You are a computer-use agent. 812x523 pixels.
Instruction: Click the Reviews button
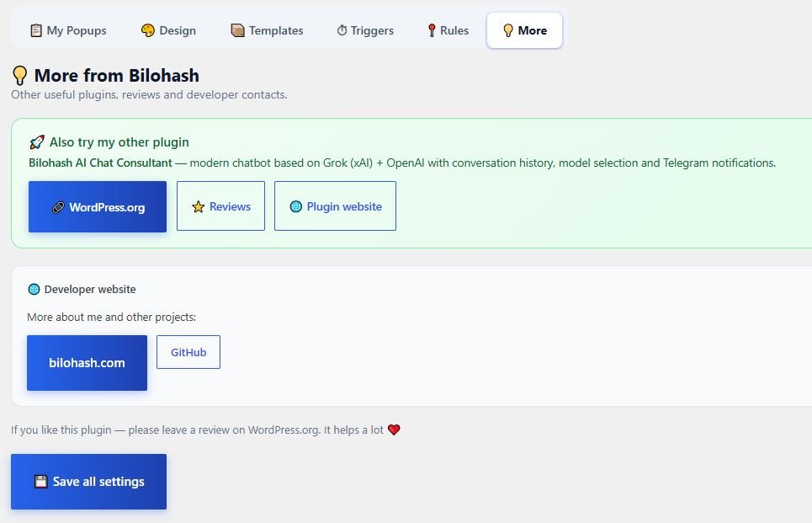coord(220,206)
